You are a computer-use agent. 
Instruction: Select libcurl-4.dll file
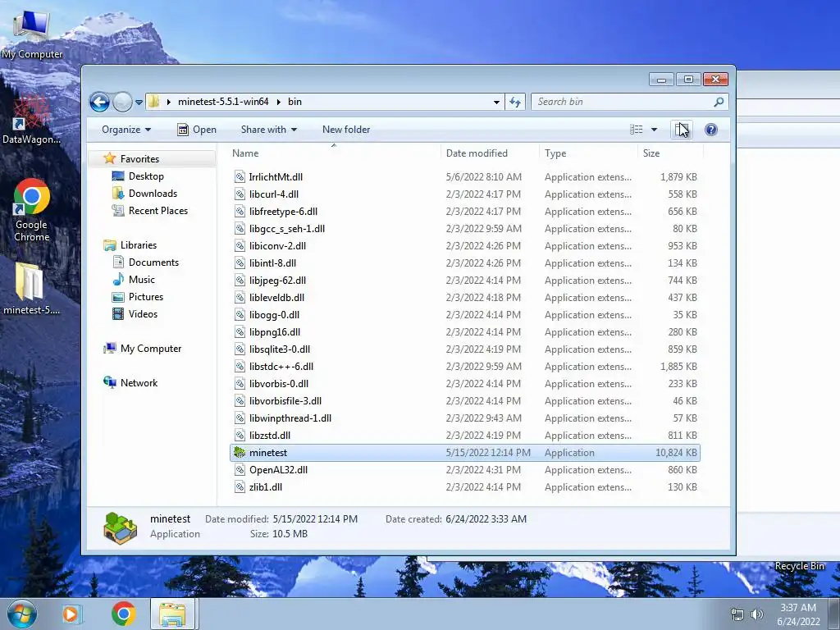(x=274, y=194)
